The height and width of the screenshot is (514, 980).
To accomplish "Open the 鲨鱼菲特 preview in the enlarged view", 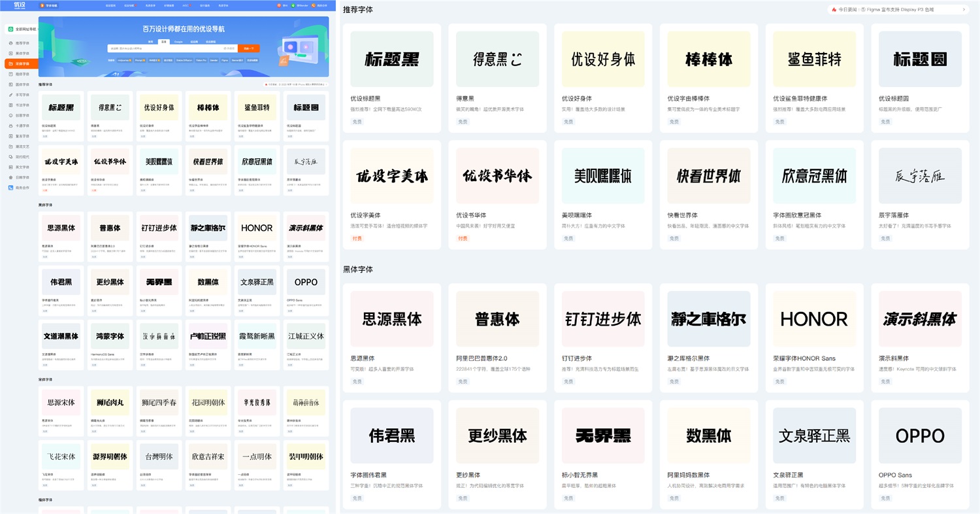I will [815, 60].
